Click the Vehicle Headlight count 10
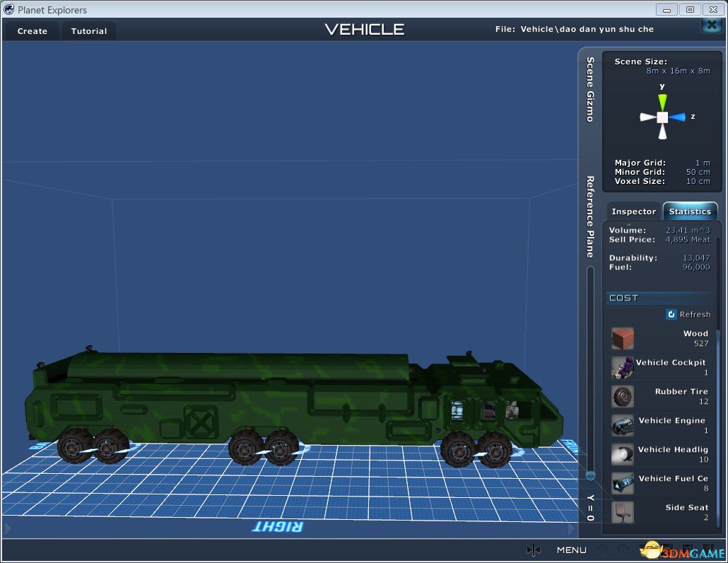This screenshot has height=563, width=728. coord(704,460)
